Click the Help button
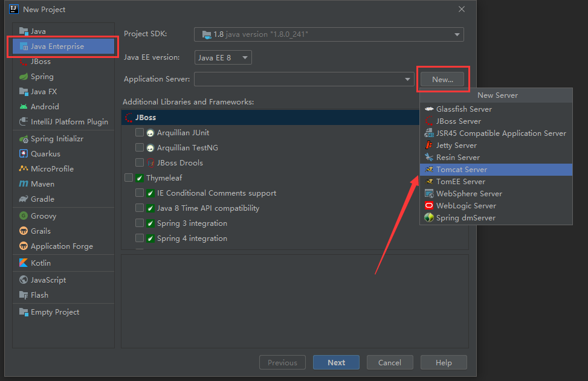The height and width of the screenshot is (381, 588). (444, 363)
